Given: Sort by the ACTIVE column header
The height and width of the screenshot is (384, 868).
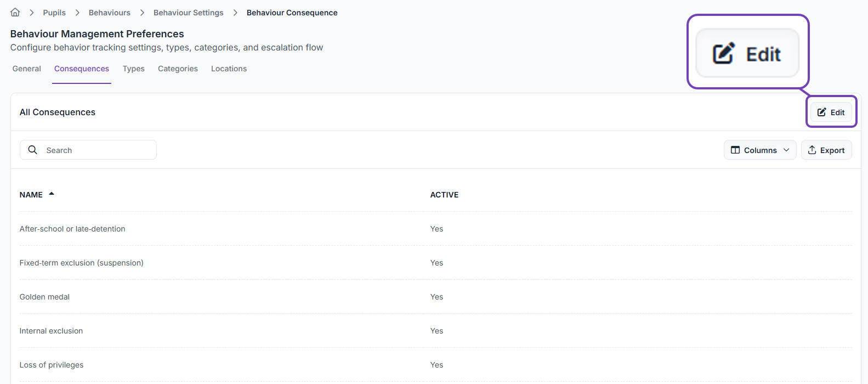Looking at the screenshot, I should tap(444, 195).
